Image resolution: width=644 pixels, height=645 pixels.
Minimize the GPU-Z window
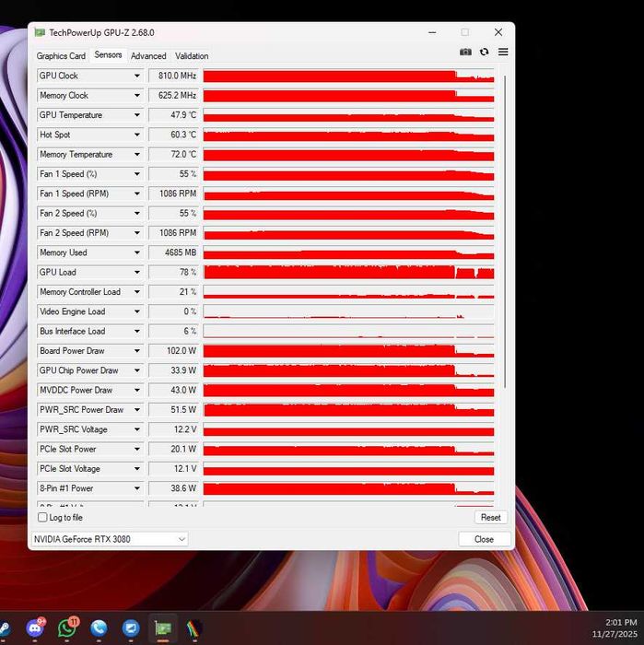coord(432,32)
